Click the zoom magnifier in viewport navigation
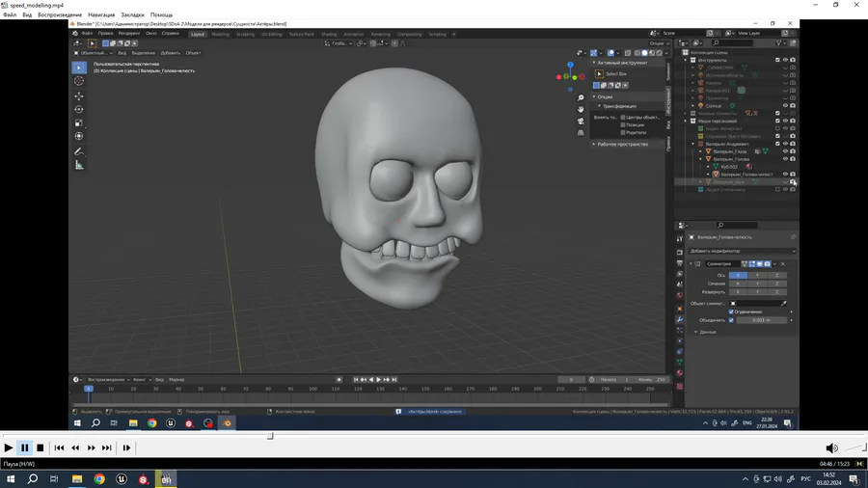This screenshot has width=868, height=488. (x=581, y=98)
